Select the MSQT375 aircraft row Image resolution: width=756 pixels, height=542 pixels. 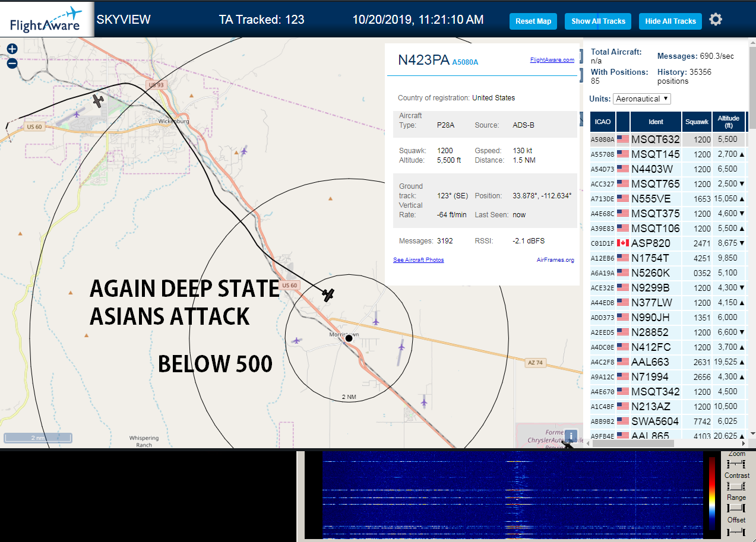pyautogui.click(x=668, y=214)
